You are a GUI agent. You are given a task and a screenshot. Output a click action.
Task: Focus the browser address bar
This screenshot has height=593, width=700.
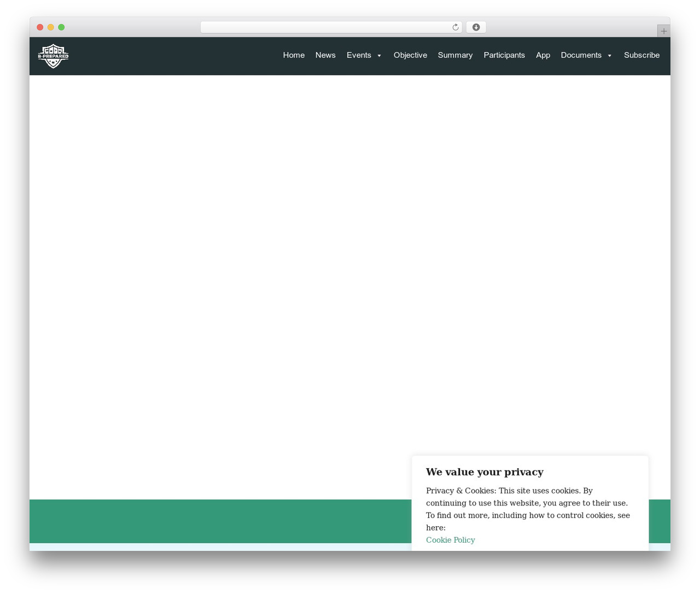331,27
